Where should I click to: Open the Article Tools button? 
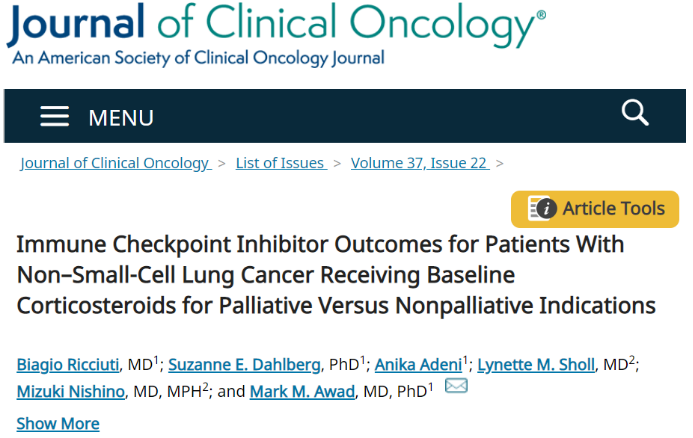pyautogui.click(x=595, y=209)
